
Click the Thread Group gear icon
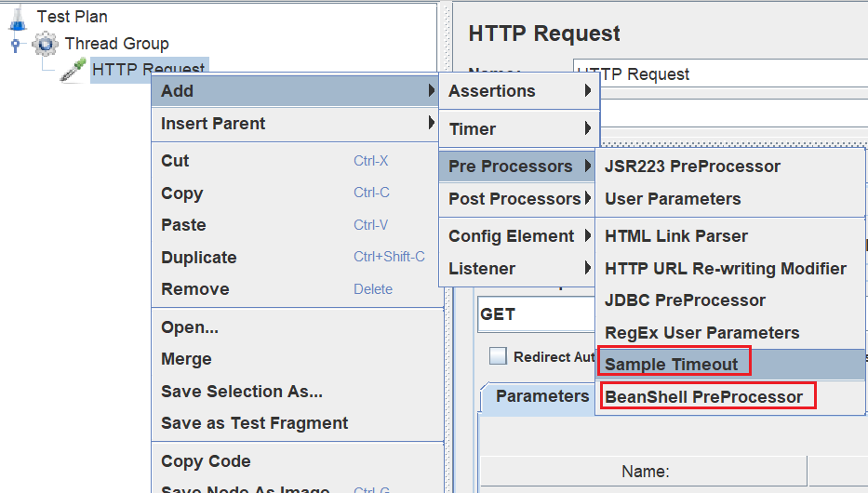click(45, 44)
